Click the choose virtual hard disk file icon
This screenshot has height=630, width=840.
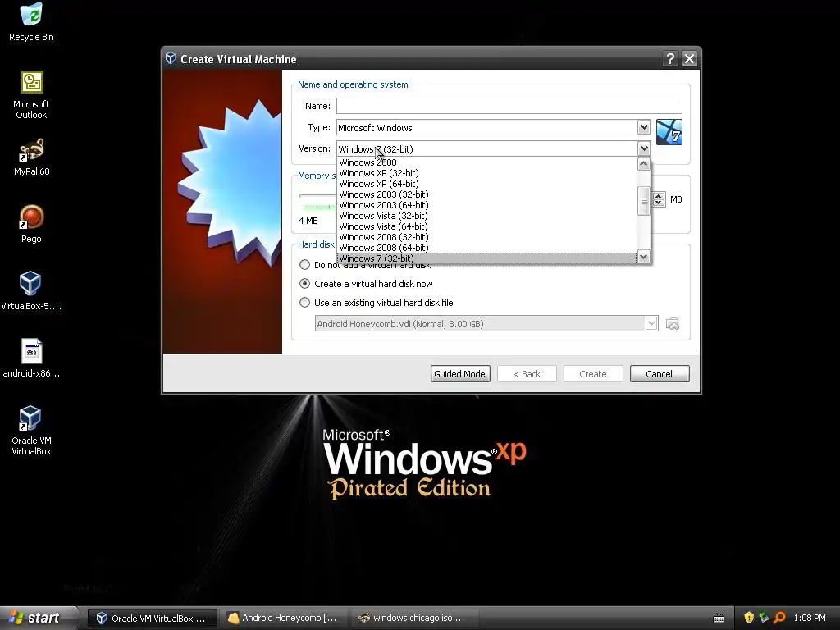point(673,323)
